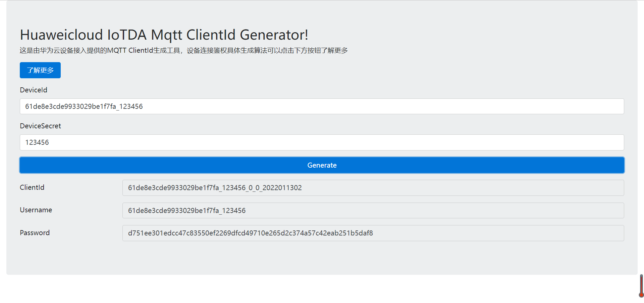Select the generated Username output field
This screenshot has height=303, width=644.
373,211
